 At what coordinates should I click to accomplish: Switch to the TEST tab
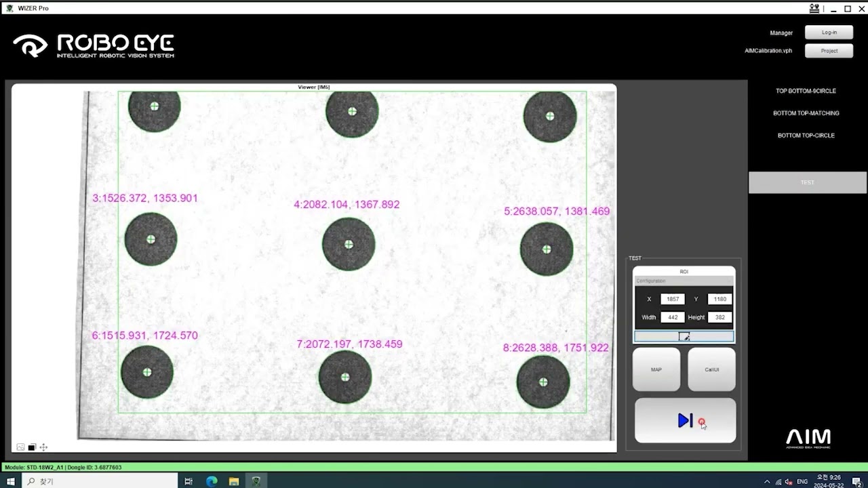(x=807, y=182)
